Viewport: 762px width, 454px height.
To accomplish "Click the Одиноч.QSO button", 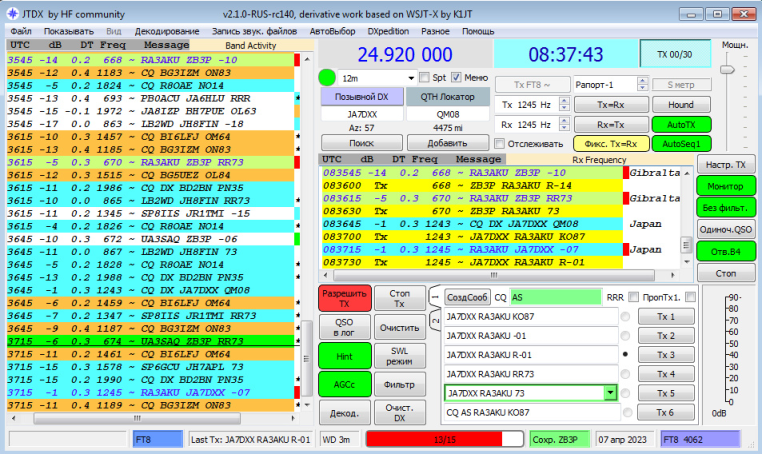I will [726, 229].
